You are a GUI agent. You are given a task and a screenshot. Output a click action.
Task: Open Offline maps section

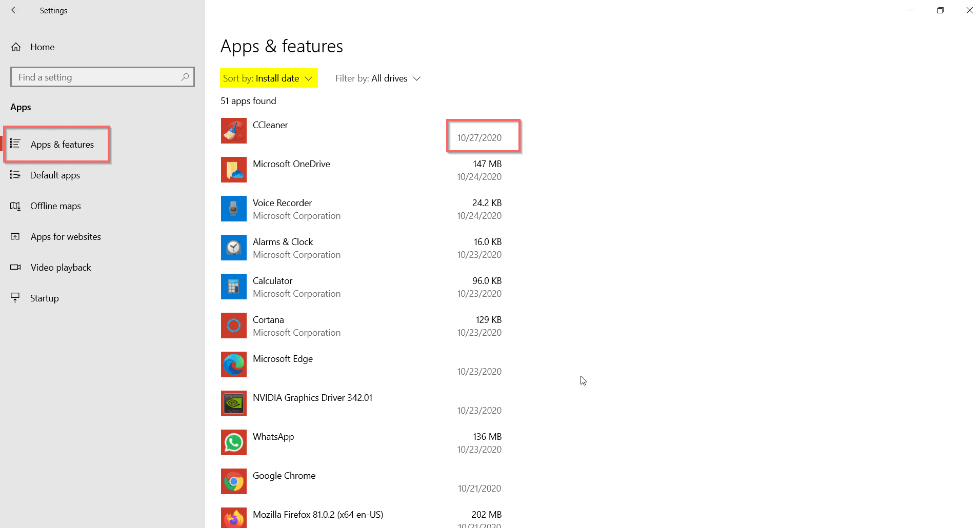(55, 206)
